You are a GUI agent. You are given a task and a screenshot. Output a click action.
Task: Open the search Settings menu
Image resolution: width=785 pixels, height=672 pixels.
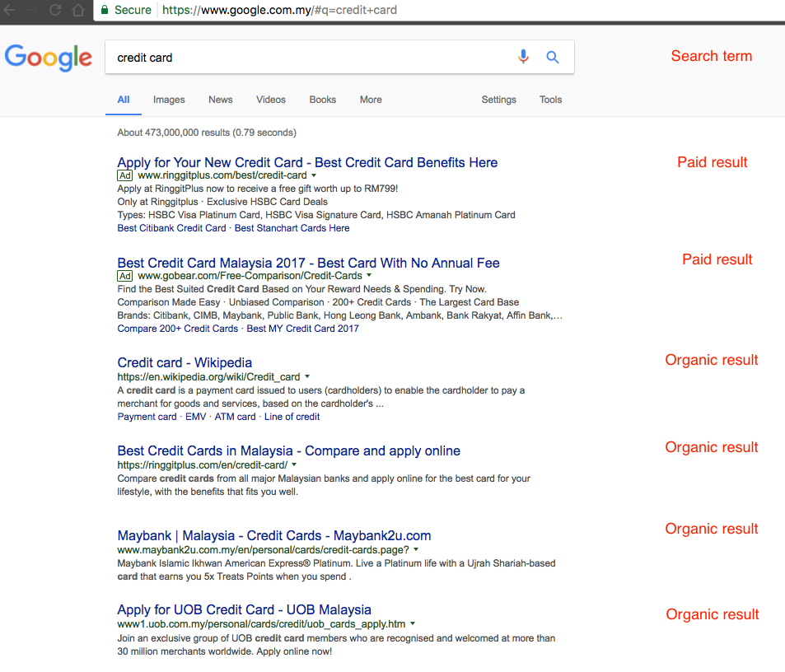coord(498,99)
